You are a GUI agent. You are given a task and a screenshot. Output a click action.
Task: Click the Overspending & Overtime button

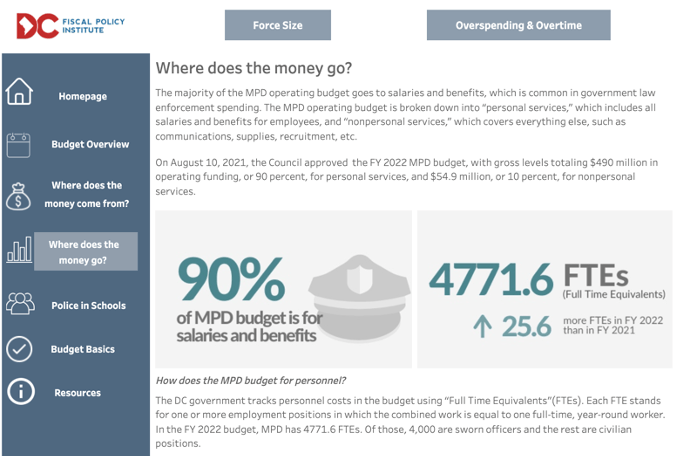518,25
